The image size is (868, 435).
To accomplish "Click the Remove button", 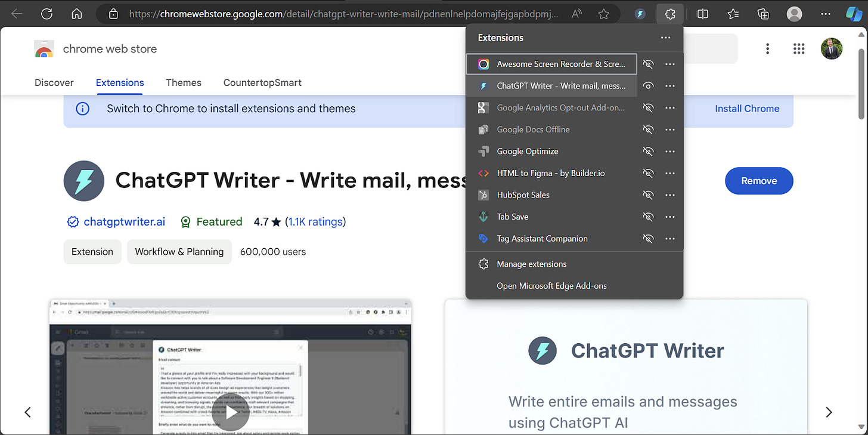I will pyautogui.click(x=759, y=181).
